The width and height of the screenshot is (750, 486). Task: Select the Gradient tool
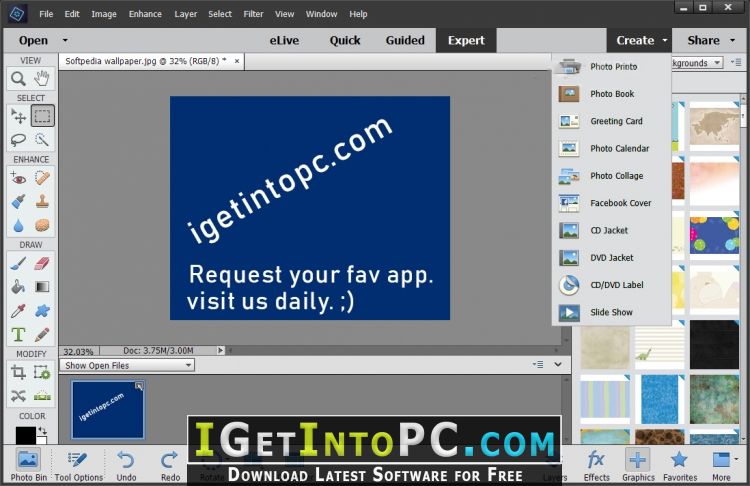coord(42,287)
